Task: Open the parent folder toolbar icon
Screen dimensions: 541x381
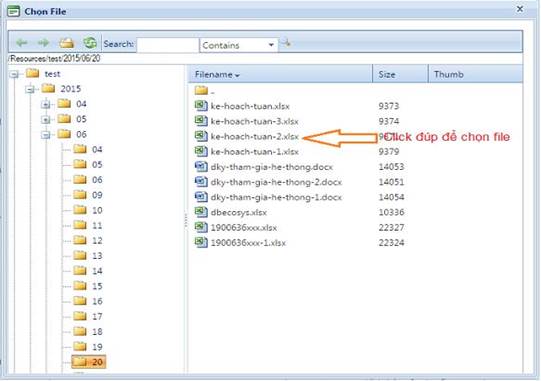Action: pyautogui.click(x=67, y=43)
